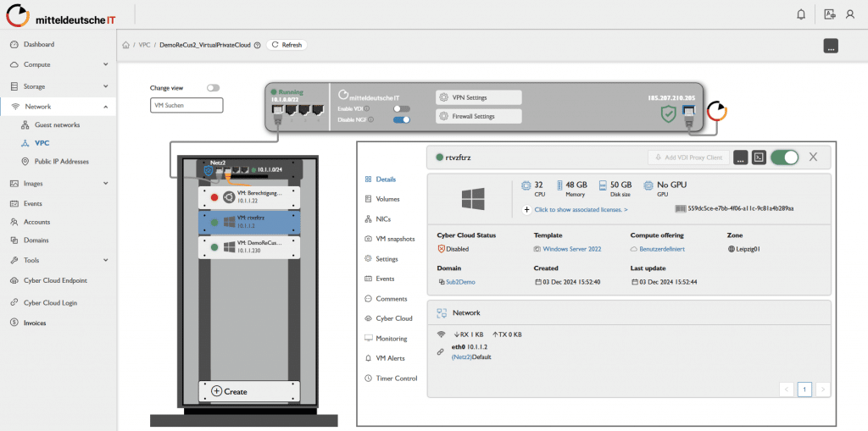
Task: Switch to the Volumes tab
Action: pyautogui.click(x=387, y=199)
